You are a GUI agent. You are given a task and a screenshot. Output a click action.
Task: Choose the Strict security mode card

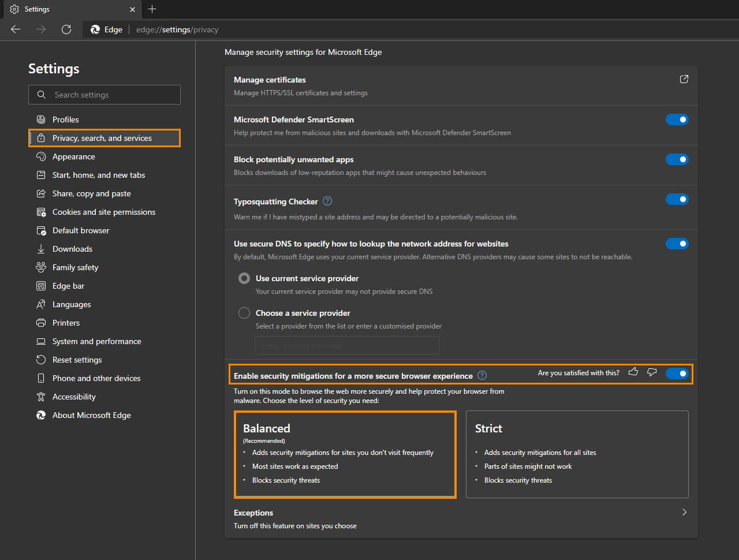pos(577,454)
